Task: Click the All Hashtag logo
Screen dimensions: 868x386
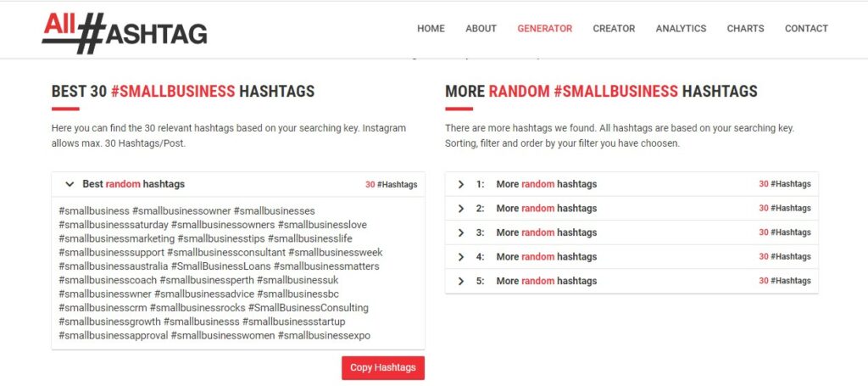Action: click(x=125, y=31)
